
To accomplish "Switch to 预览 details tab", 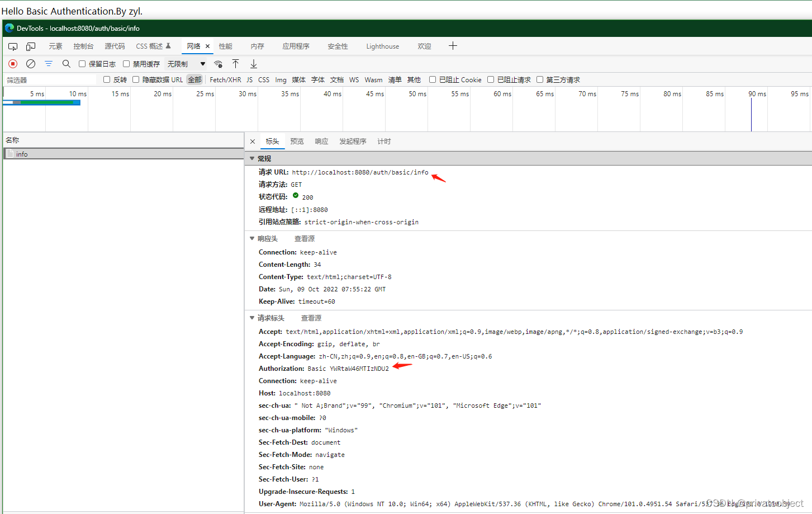I will (x=297, y=142).
